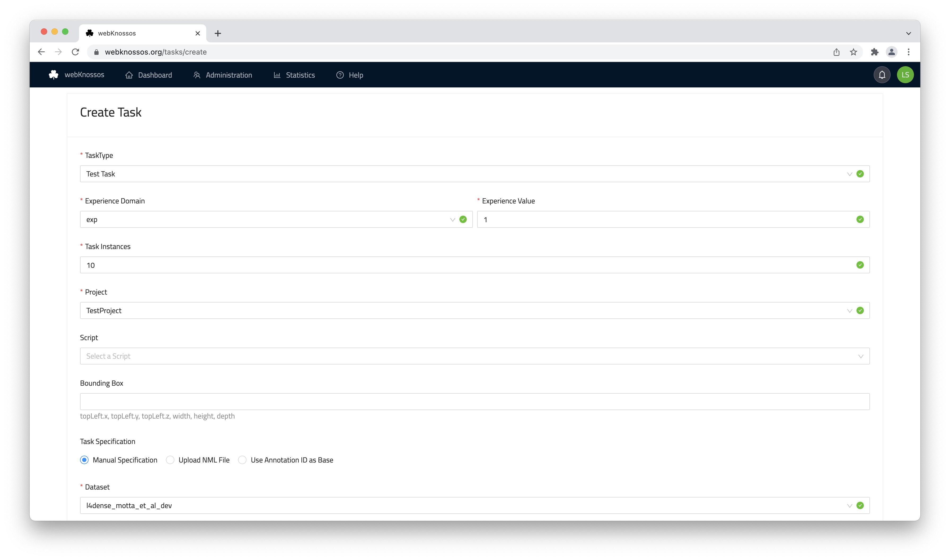Image resolution: width=950 pixels, height=560 pixels.
Task: Open the TaskType dropdown
Action: (x=475, y=174)
